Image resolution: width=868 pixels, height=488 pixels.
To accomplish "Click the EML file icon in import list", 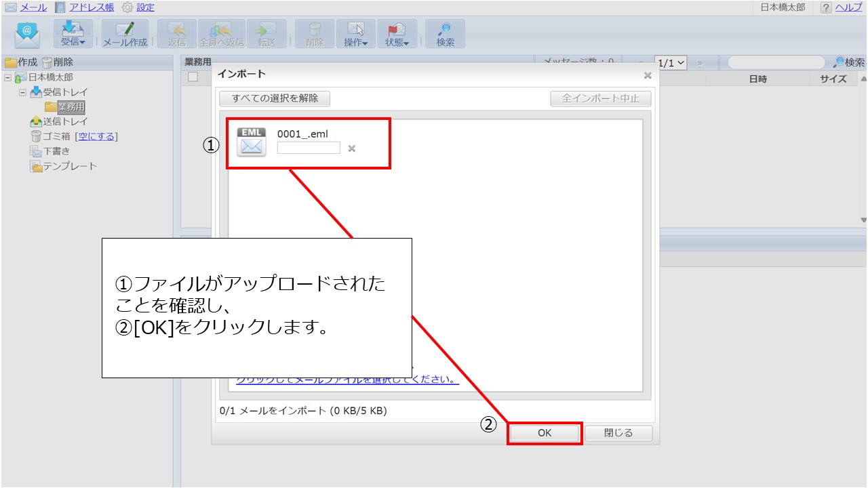I will tap(252, 142).
